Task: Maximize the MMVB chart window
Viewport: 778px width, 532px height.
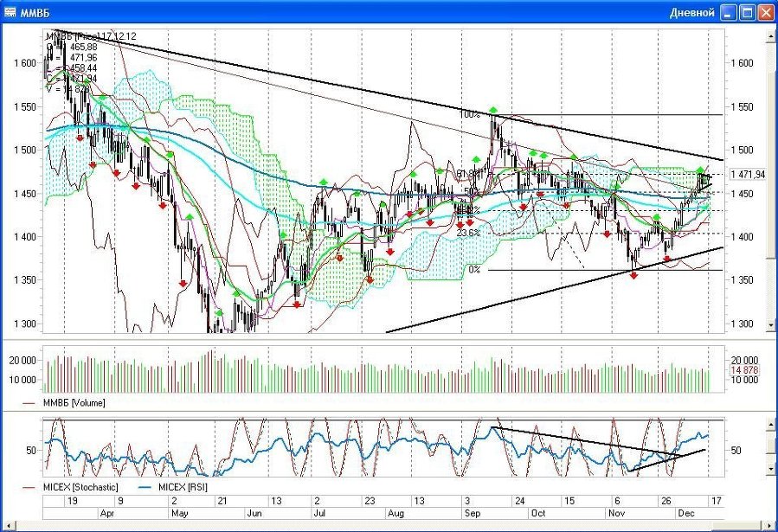Action: [x=747, y=12]
